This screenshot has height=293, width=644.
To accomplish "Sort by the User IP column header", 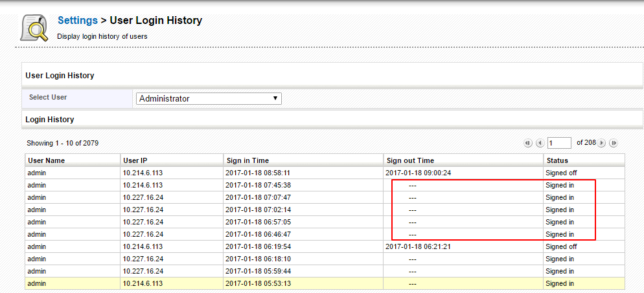I will point(135,160).
